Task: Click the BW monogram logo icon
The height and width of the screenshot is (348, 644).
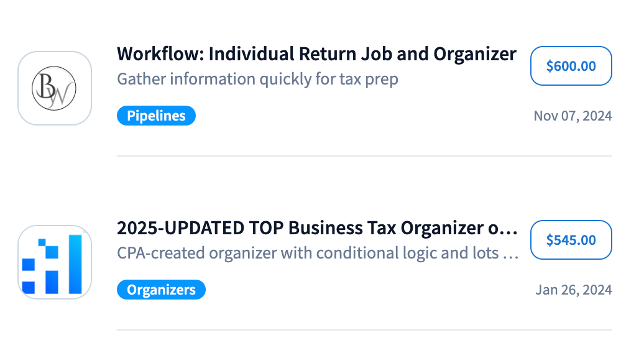Action: click(55, 88)
